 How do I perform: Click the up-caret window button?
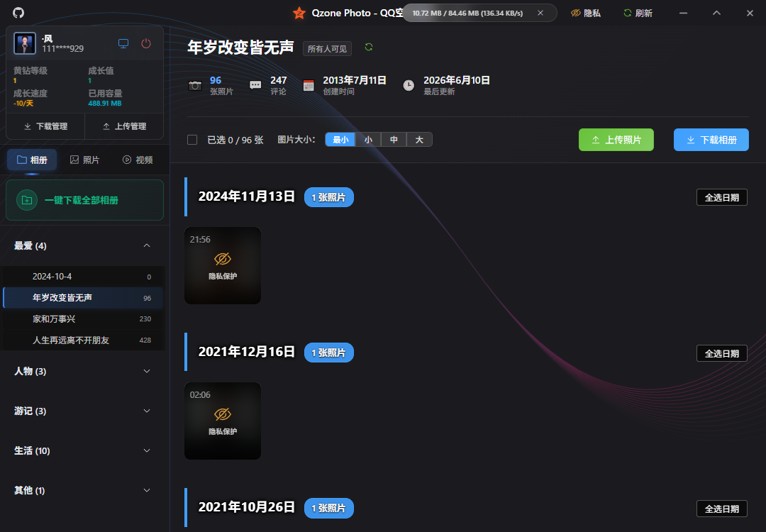pos(716,13)
